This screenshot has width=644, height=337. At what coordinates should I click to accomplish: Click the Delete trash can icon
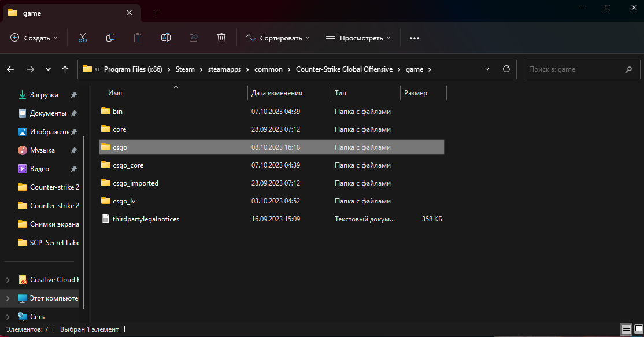tap(221, 38)
